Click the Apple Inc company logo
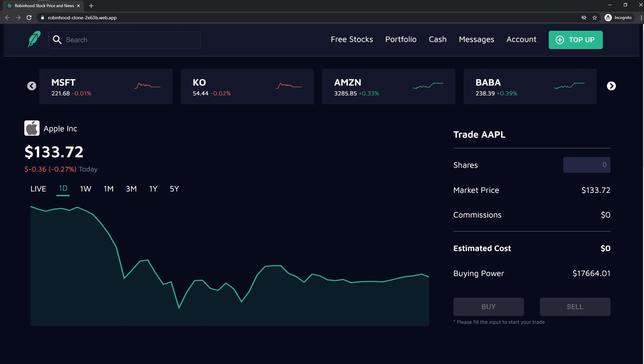 click(32, 128)
